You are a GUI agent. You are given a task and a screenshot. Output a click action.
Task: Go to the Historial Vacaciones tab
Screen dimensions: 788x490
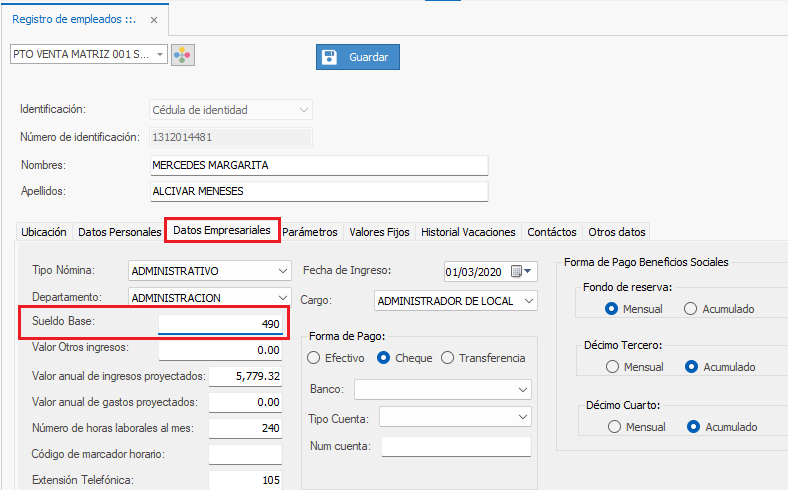[x=468, y=232]
